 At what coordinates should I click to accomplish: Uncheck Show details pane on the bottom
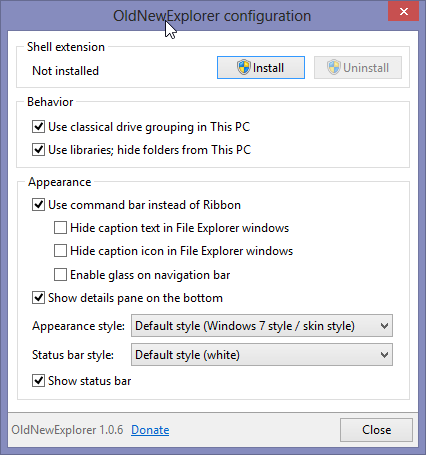point(39,298)
